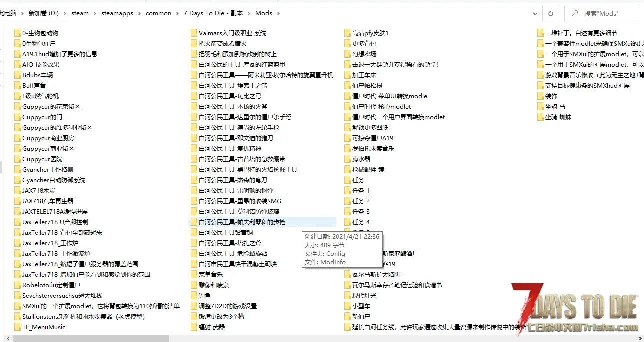The image size is (644, 342).
Task: Expand the chevron after '新加卷 (D:)' breadcrumb
Action: pyautogui.click(x=65, y=13)
